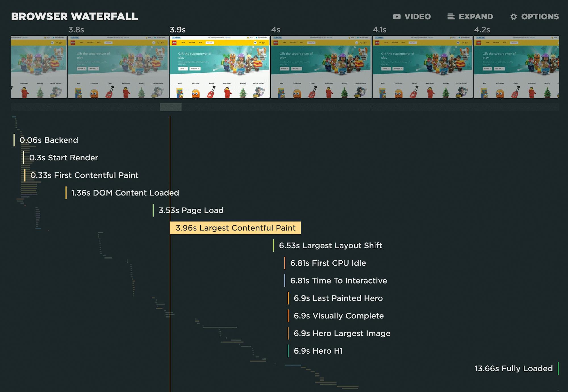
Task: Click the VIDEO label
Action: (x=417, y=17)
